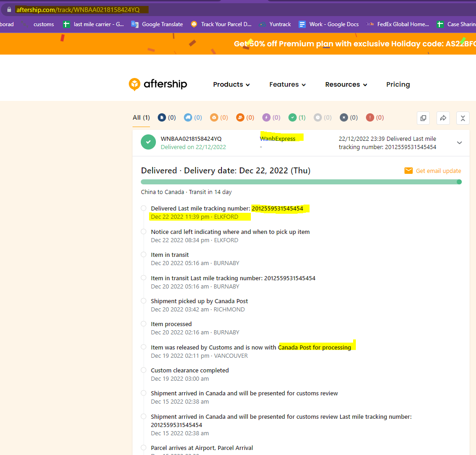Click the AfterShip logo

(x=158, y=84)
